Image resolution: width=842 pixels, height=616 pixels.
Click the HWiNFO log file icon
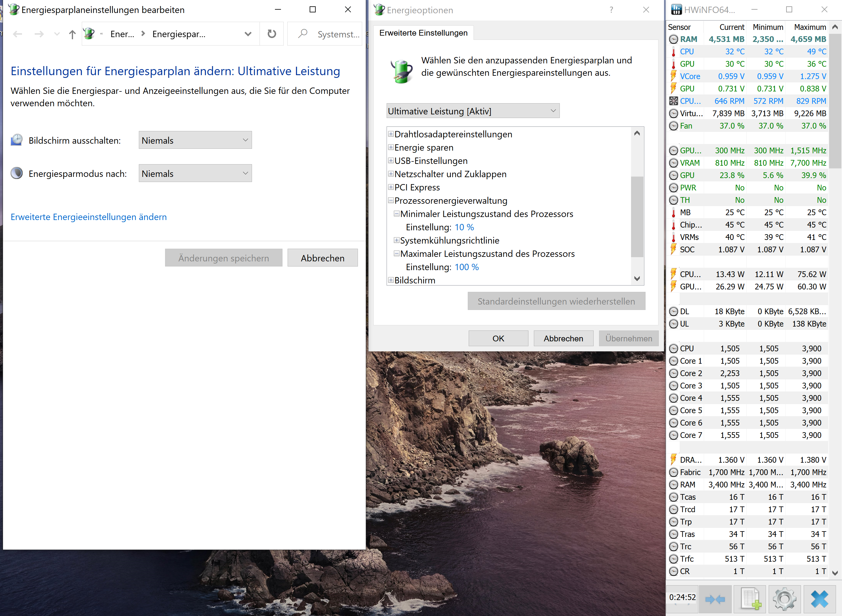pyautogui.click(x=750, y=599)
